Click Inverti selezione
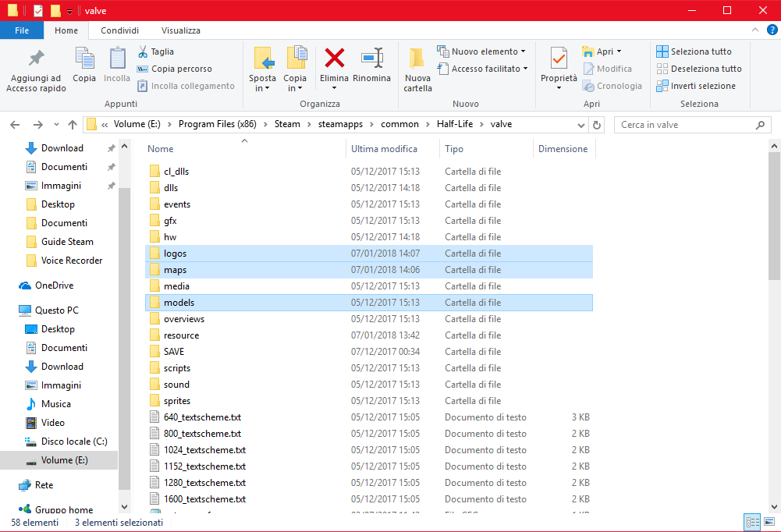 click(x=696, y=86)
